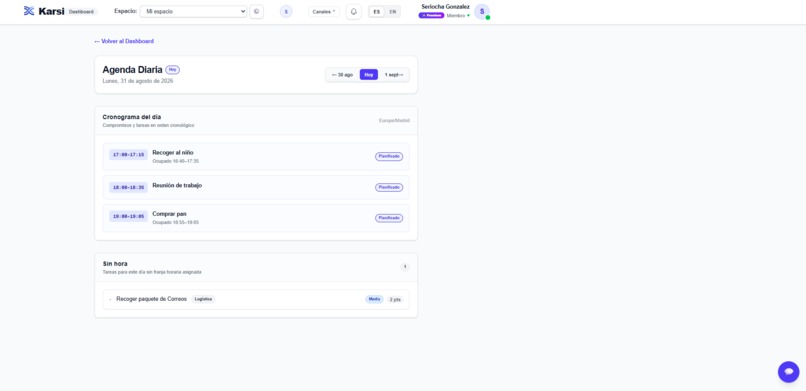Image resolution: width=806 pixels, height=391 pixels.
Task: Click Planificado status for Recoger al niño
Action: [x=389, y=156]
